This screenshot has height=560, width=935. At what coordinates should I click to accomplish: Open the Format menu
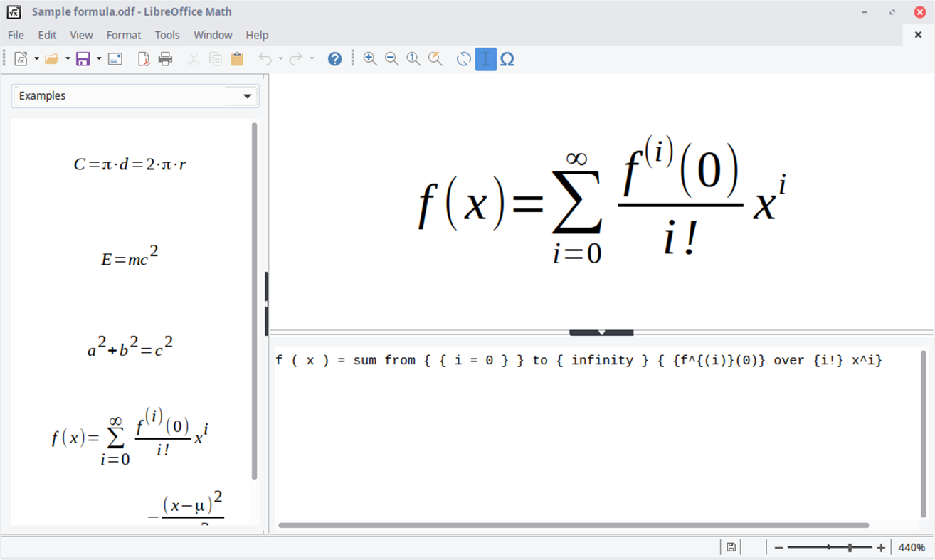click(x=123, y=34)
